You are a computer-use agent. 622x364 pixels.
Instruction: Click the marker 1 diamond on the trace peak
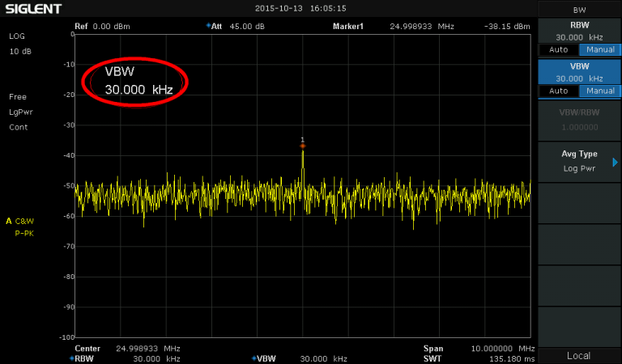[303, 146]
